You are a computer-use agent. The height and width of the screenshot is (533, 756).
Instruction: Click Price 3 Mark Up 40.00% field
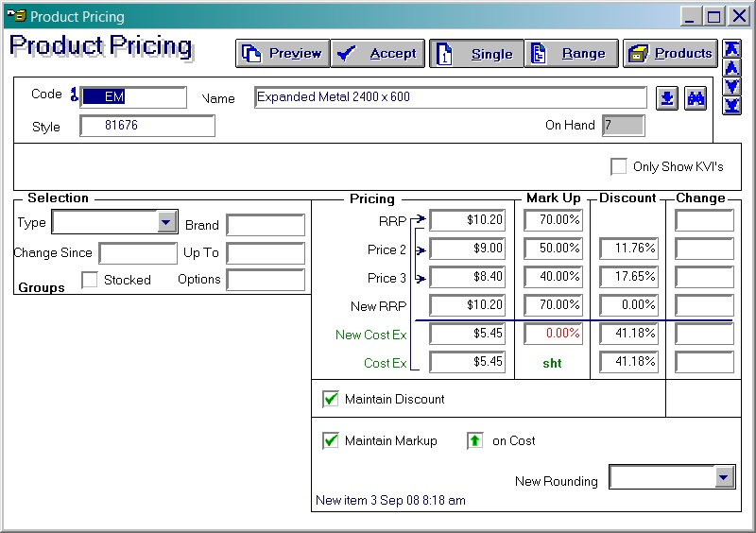point(554,277)
